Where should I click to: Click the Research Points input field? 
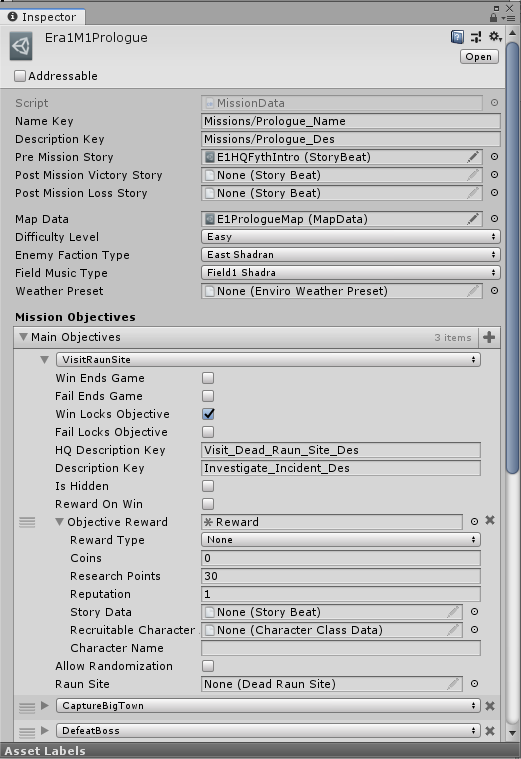(341, 576)
